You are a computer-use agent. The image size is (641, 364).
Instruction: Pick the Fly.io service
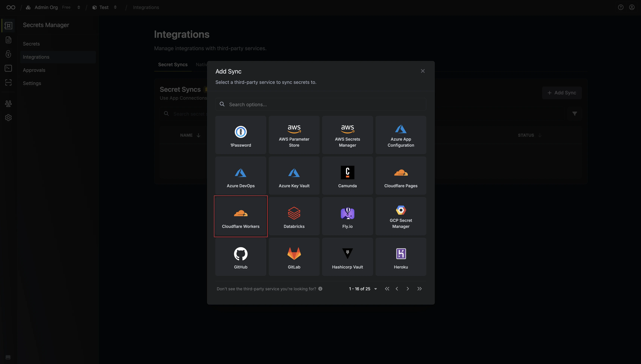click(347, 216)
